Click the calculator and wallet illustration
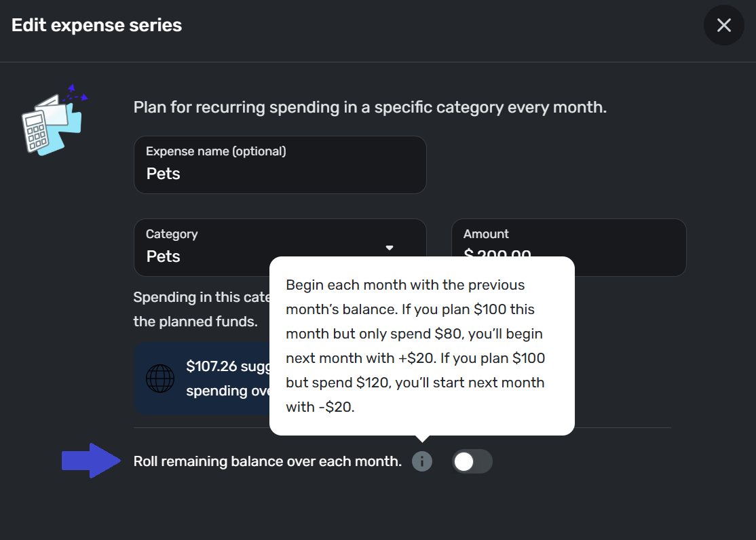Image resolution: width=756 pixels, height=540 pixels. tap(53, 122)
